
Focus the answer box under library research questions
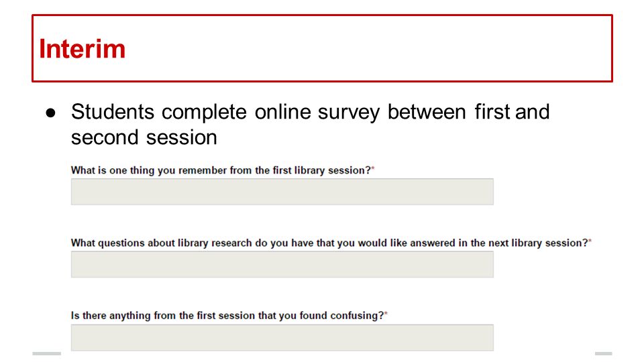[282, 264]
